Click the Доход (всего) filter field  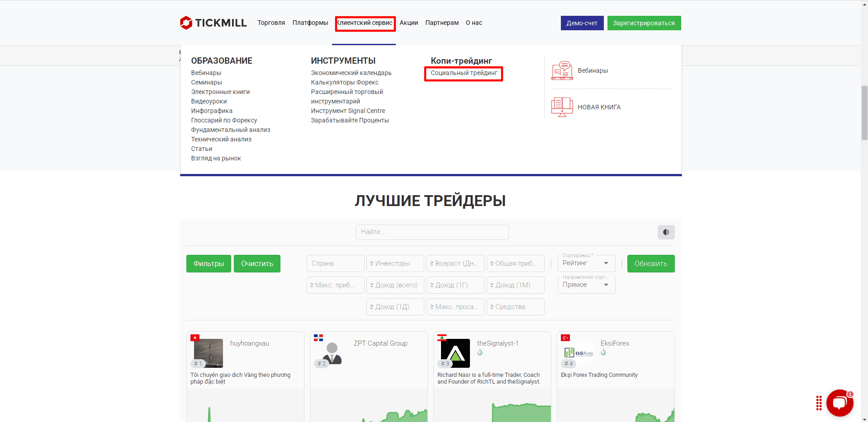(x=395, y=285)
